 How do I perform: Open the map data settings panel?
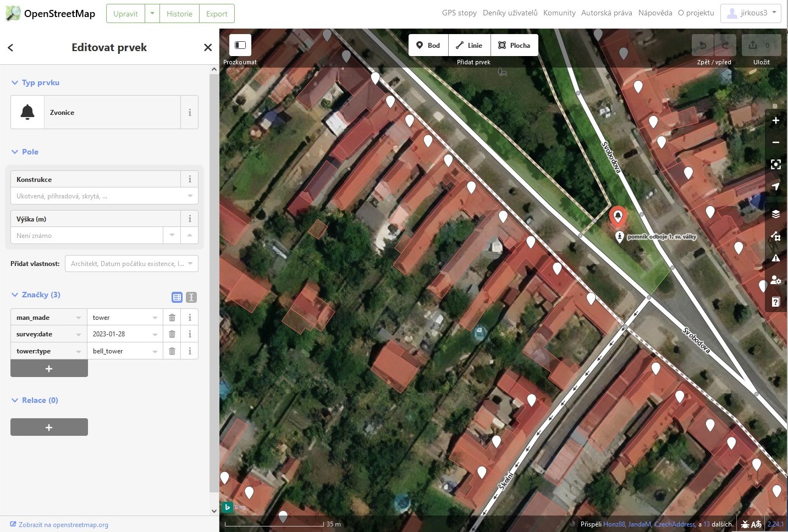[775, 236]
